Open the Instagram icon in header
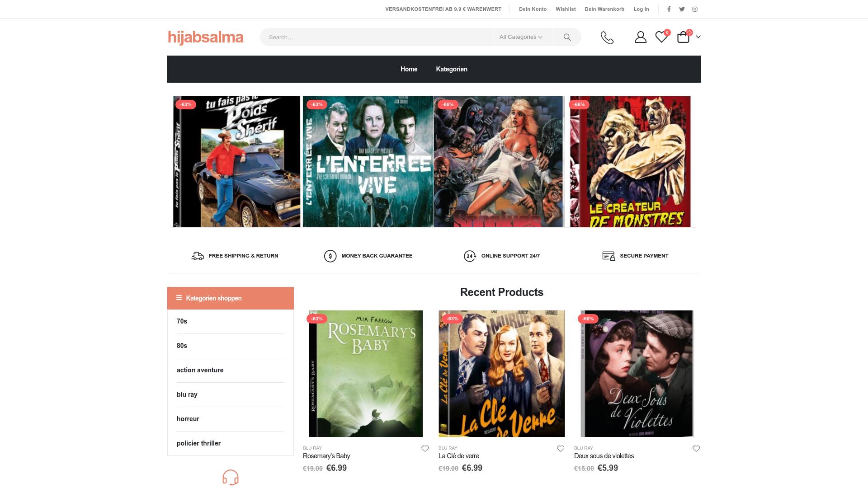The height and width of the screenshot is (488, 868). [695, 9]
